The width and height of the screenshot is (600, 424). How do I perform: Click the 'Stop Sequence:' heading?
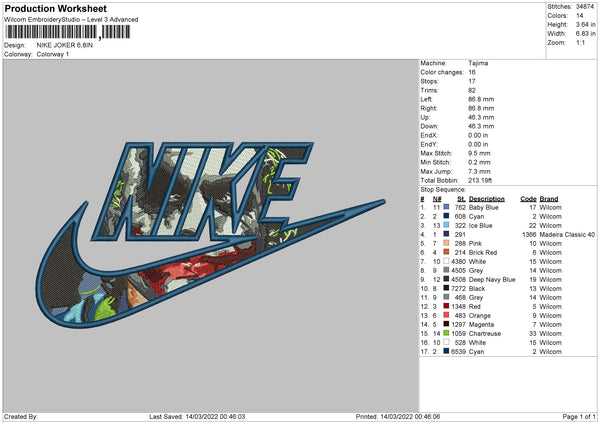click(443, 190)
